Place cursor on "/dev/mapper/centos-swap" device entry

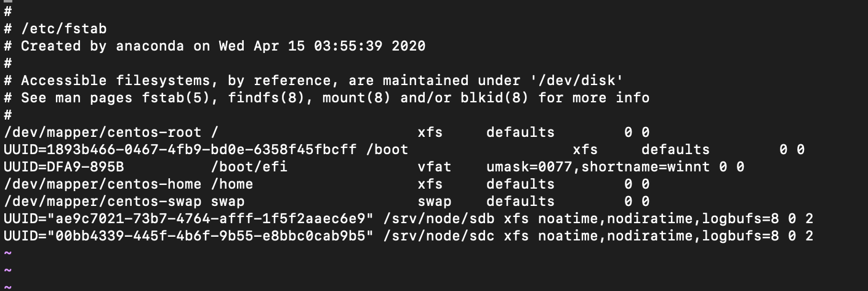pyautogui.click(x=102, y=202)
